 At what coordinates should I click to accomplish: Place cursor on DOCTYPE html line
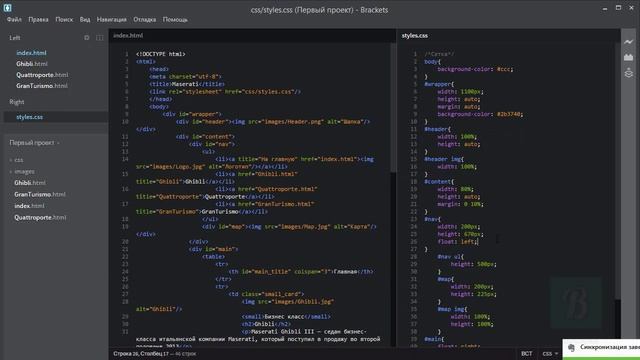coord(161,54)
